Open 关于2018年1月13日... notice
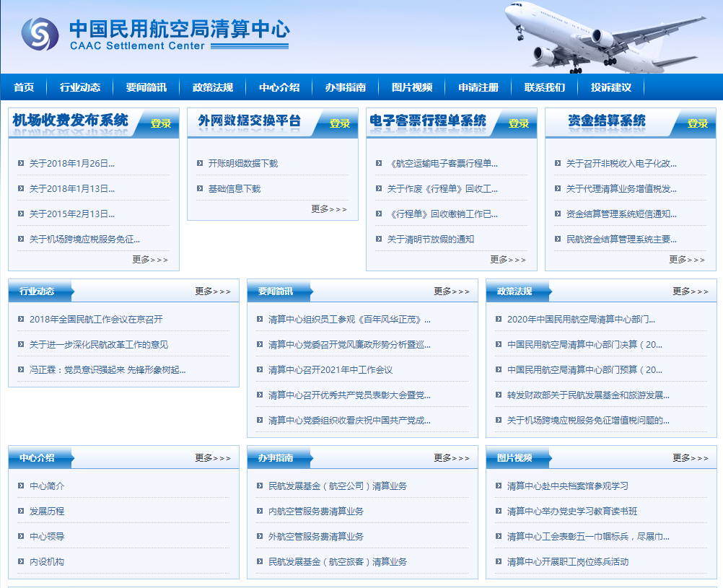Viewport: 723px width, 588px height. [x=72, y=188]
